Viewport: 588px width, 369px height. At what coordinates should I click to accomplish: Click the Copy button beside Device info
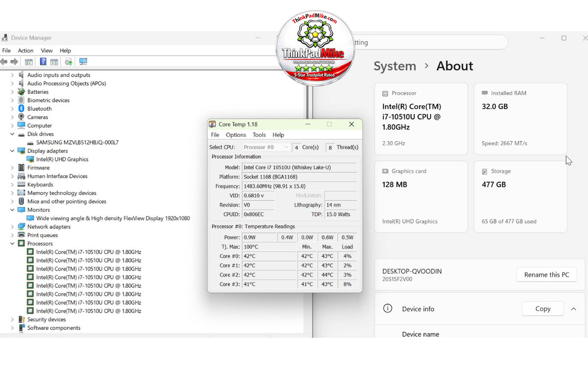tap(542, 309)
